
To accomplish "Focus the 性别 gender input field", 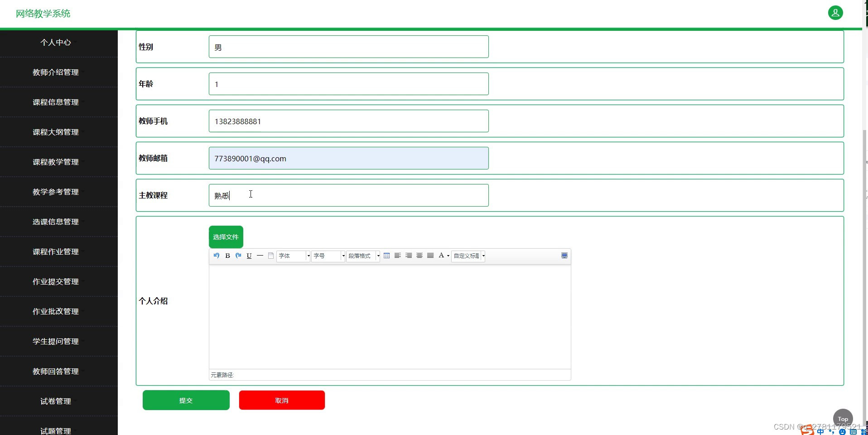I will pyautogui.click(x=348, y=47).
